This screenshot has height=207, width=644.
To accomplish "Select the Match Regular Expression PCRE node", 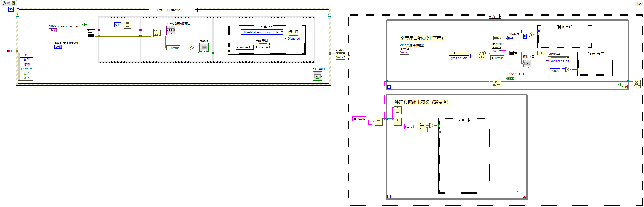I will [x=422, y=127].
